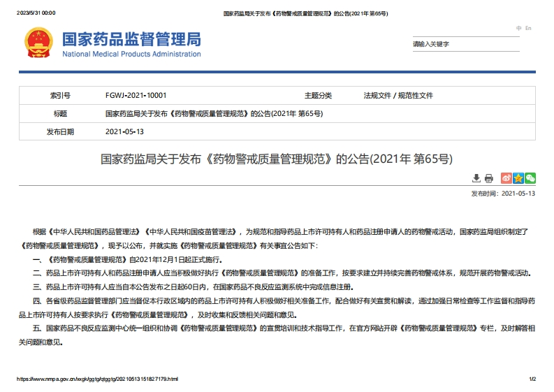Switch language to En
This screenshot has width=554, height=392.
point(528,28)
